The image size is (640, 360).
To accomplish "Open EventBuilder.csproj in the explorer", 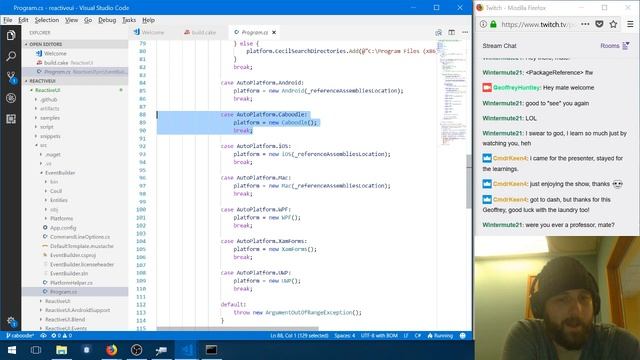I will coord(73,255).
